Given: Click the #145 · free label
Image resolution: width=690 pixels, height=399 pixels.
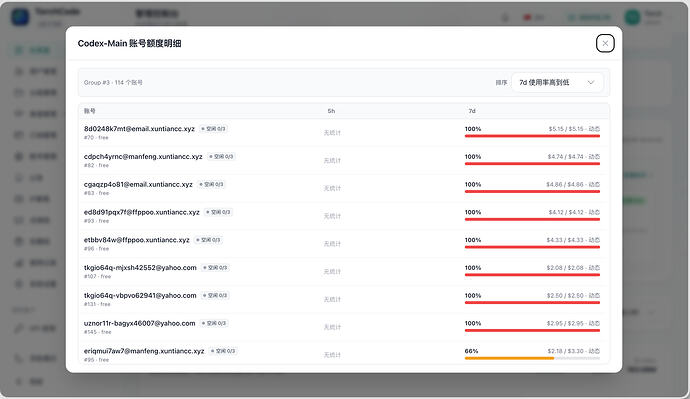Looking at the screenshot, I should (97, 332).
